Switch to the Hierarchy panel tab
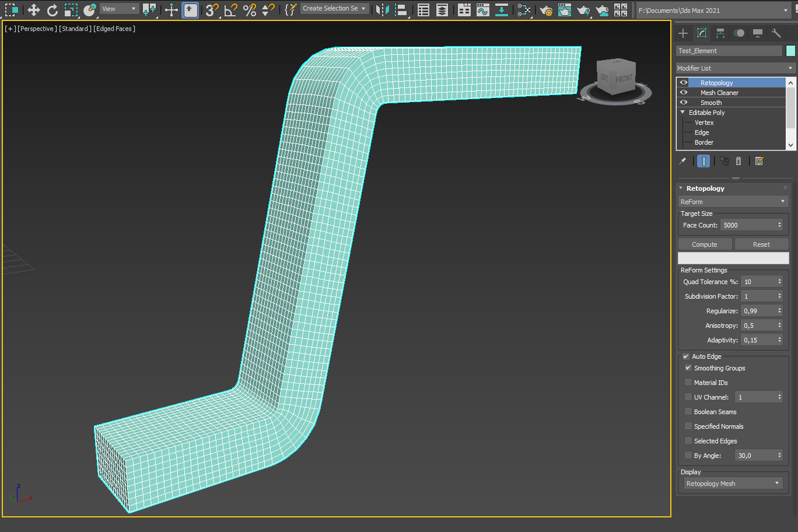The height and width of the screenshot is (532, 798). [720, 33]
